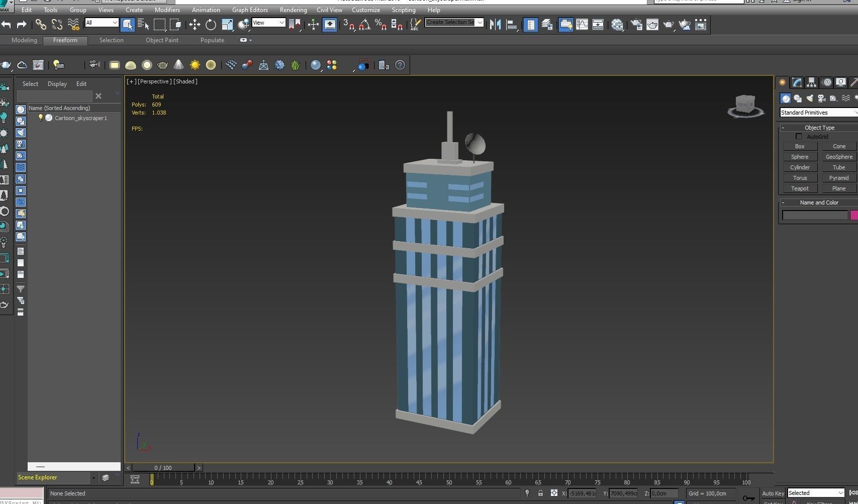
Task: Choose the Rectangular Selection Region tool
Action: coord(160,24)
